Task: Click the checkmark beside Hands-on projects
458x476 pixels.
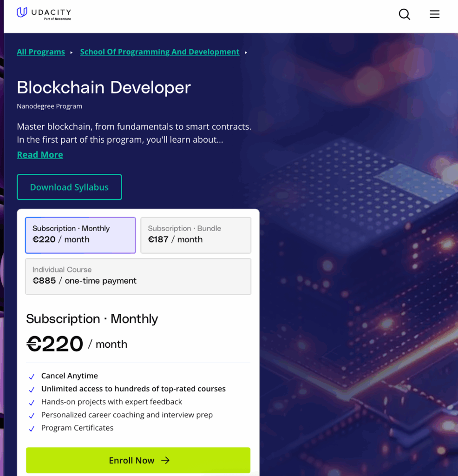Action: pyautogui.click(x=32, y=403)
